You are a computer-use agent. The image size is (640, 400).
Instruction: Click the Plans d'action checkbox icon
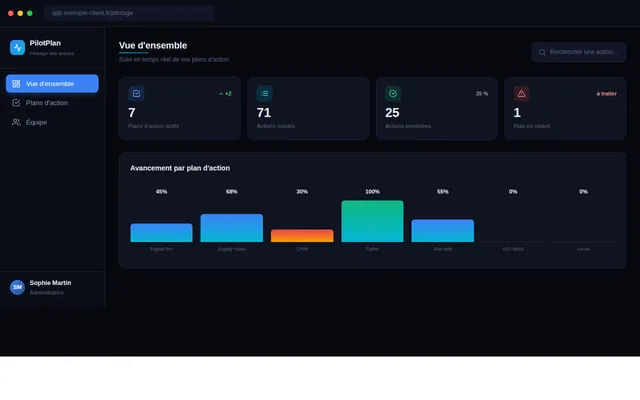16,103
